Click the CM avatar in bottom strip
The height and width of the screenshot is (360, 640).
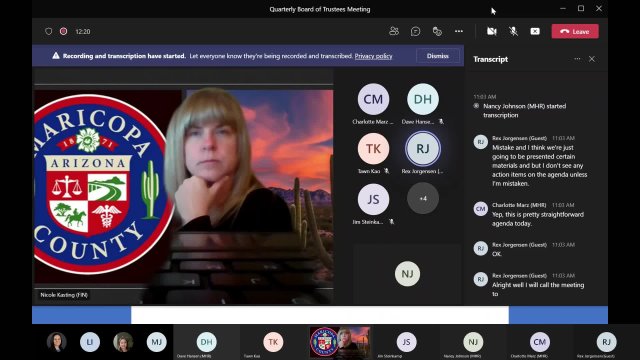click(x=540, y=342)
